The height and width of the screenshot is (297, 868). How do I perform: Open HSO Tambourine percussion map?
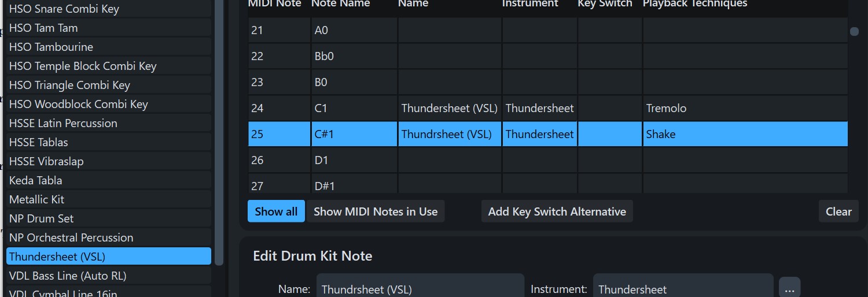[109, 47]
